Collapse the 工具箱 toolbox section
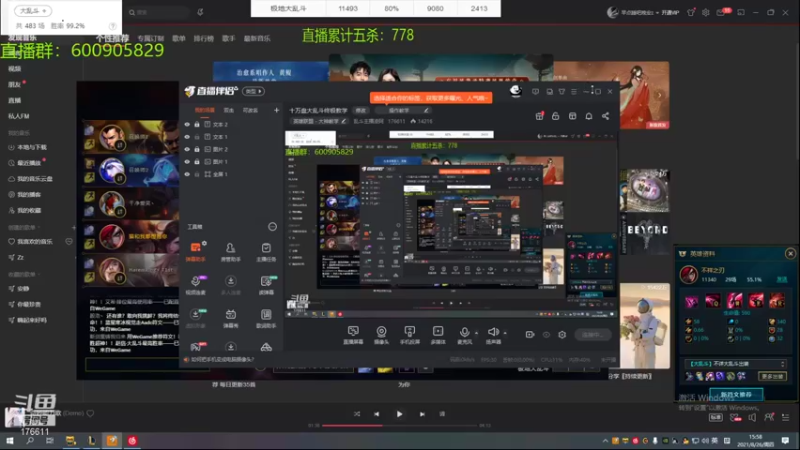 coord(272,227)
